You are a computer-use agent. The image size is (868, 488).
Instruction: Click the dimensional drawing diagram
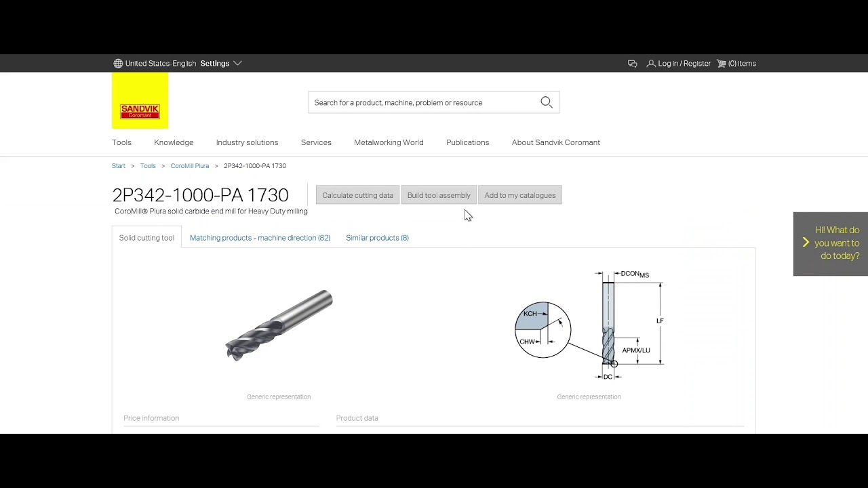pos(589,326)
